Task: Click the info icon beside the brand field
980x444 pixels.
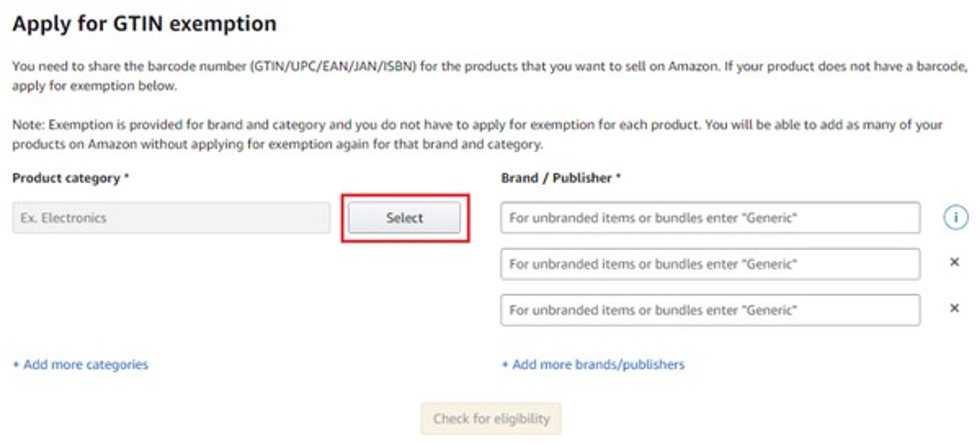Action: click(955, 218)
